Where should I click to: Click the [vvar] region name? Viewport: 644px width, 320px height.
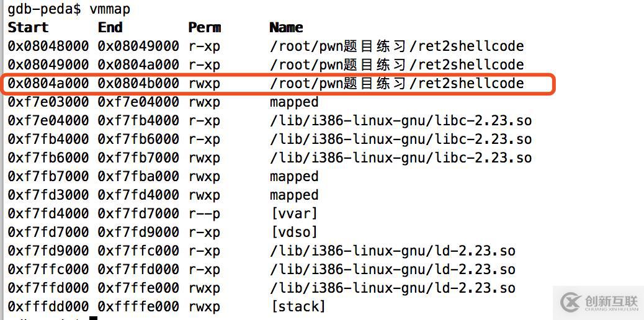tap(294, 214)
